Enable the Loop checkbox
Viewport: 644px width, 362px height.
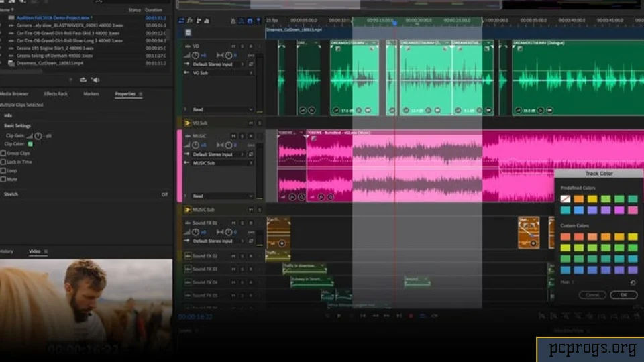pos(3,171)
